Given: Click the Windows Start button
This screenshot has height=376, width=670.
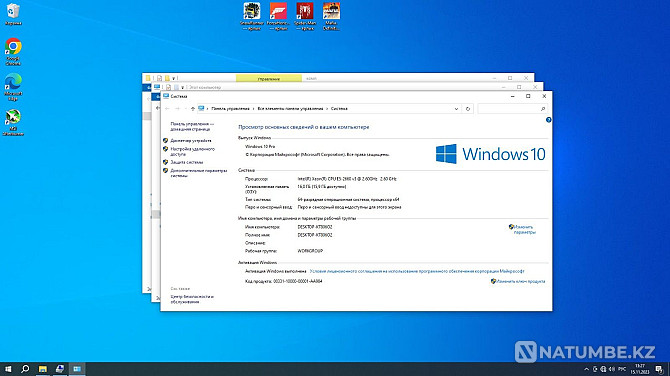Looking at the screenshot, I should (x=8, y=369).
